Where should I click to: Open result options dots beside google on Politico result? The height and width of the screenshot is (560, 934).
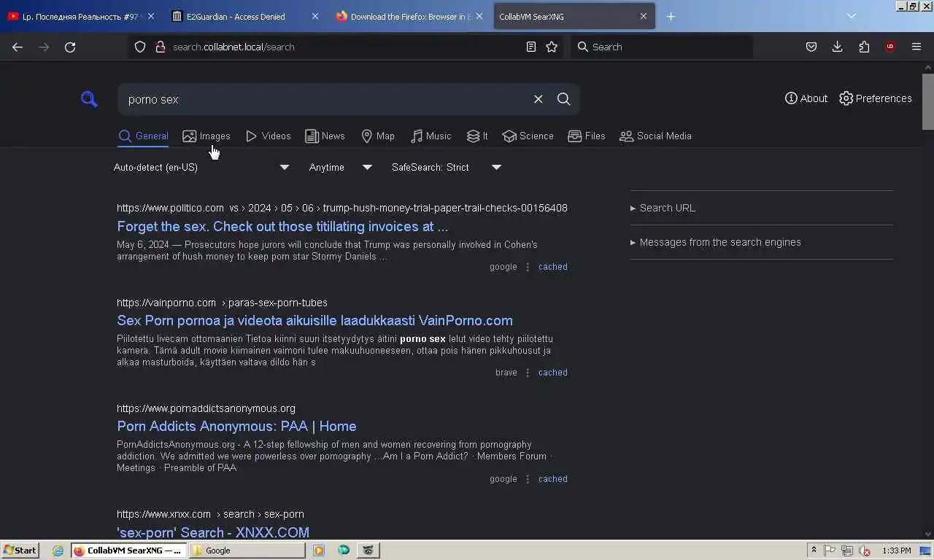pyautogui.click(x=528, y=267)
